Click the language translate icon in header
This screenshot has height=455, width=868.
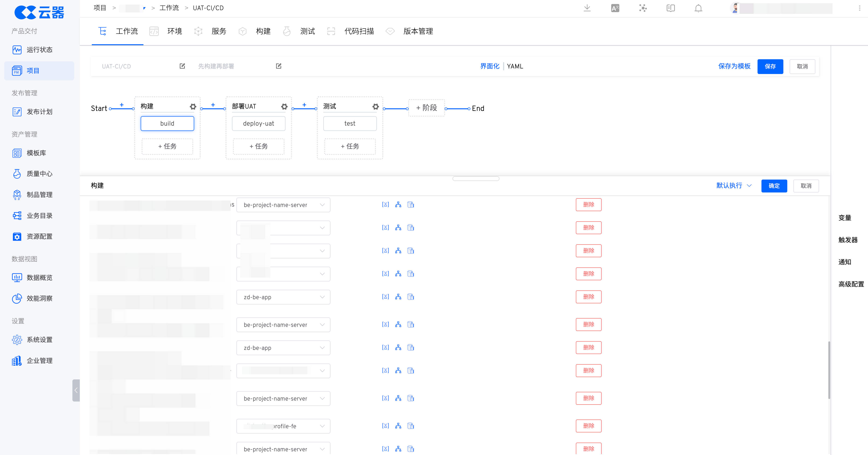(615, 8)
